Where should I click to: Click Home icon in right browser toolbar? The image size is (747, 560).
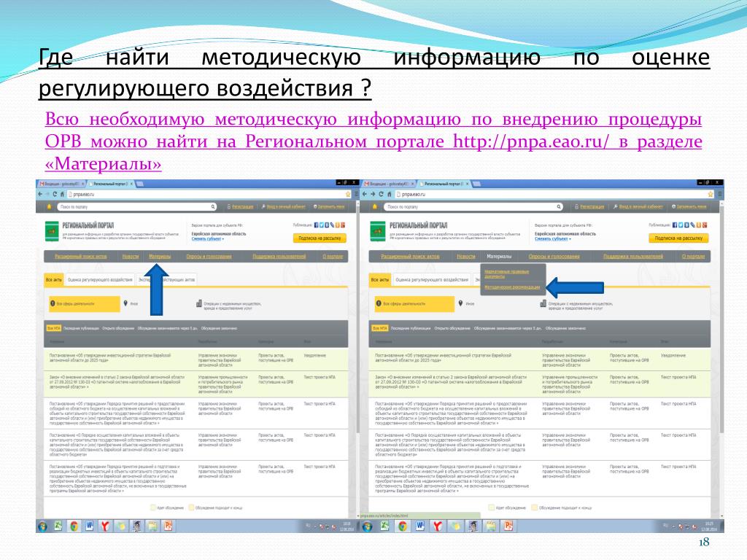click(x=390, y=194)
